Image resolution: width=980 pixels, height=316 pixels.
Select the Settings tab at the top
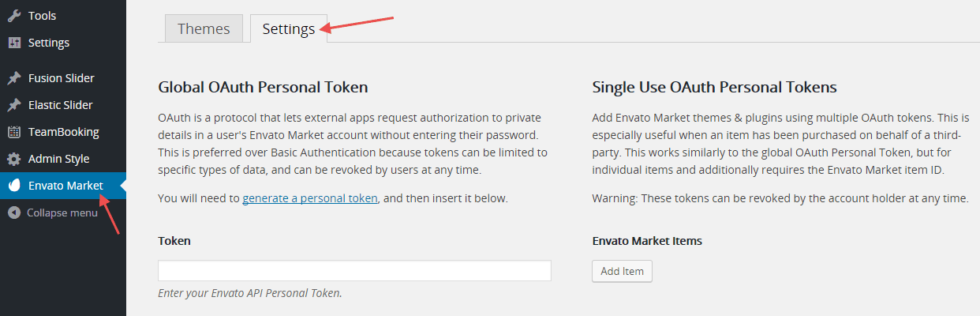tap(289, 29)
